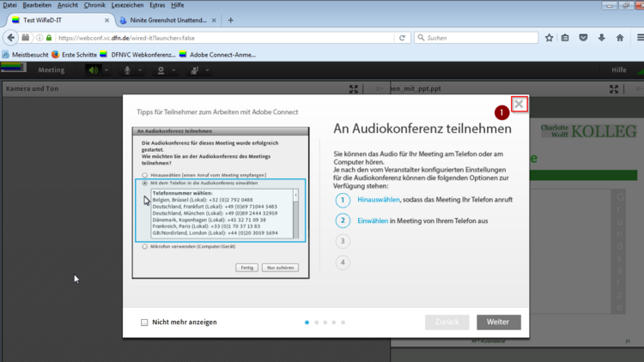Click phone number list scrollbar in preview
Image resolution: width=644 pixels, height=362 pixels.
295,214
